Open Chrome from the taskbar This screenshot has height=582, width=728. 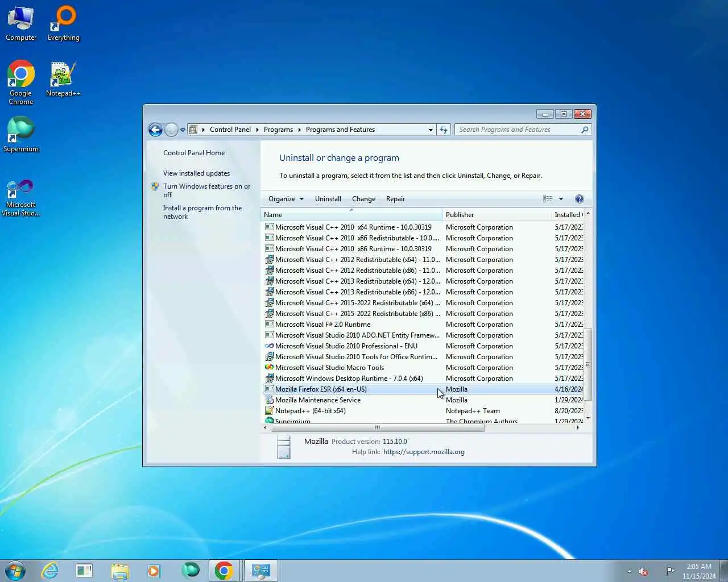click(x=224, y=571)
